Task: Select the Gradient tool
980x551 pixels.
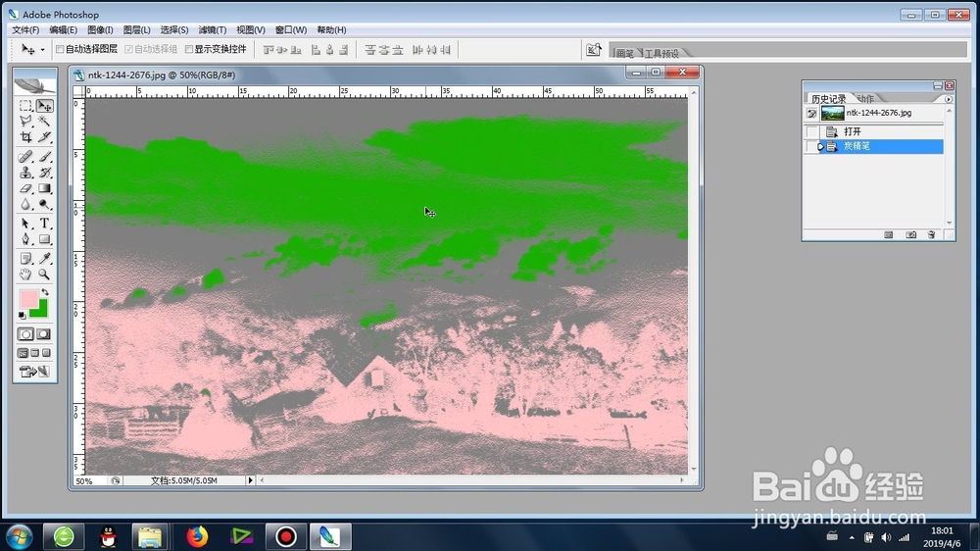Action: (x=44, y=188)
